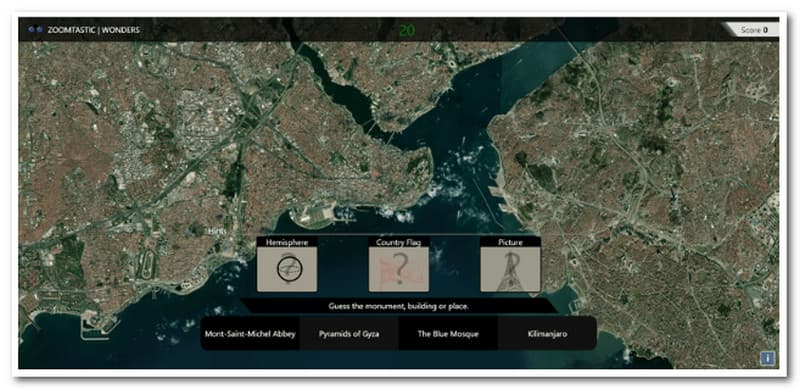Select The Blue Mosque answer
The image size is (800, 390).
448,334
